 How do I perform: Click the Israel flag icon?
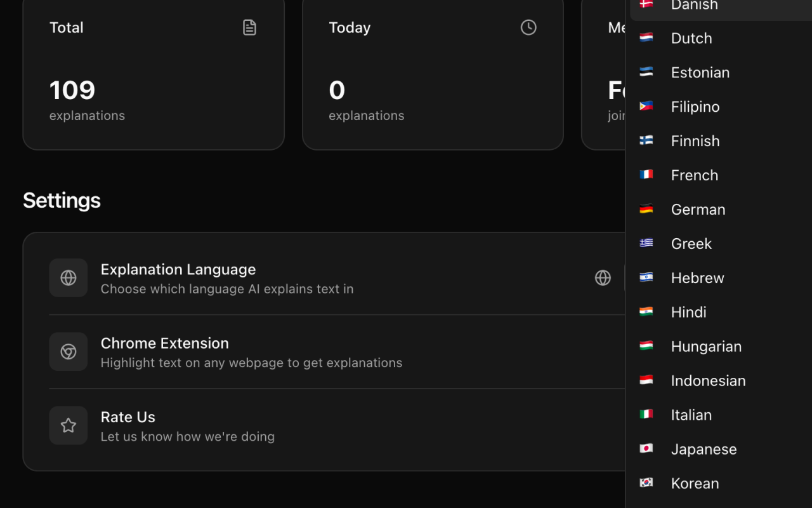tap(646, 277)
